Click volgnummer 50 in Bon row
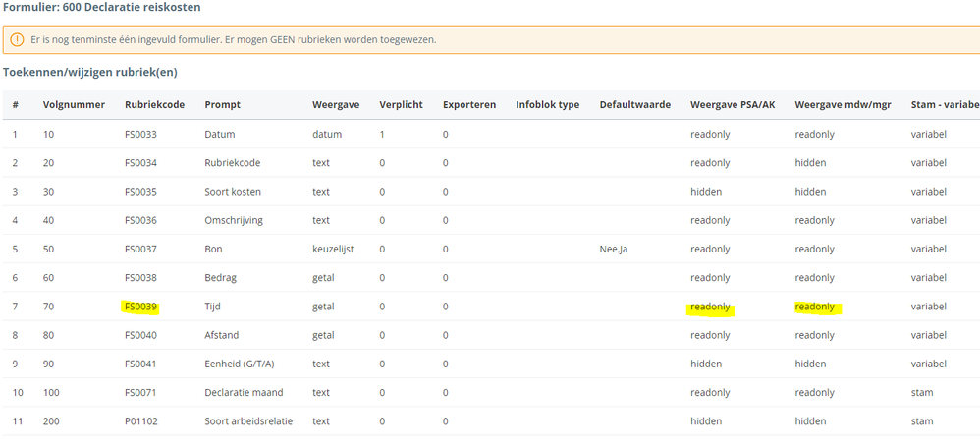 pos(48,249)
